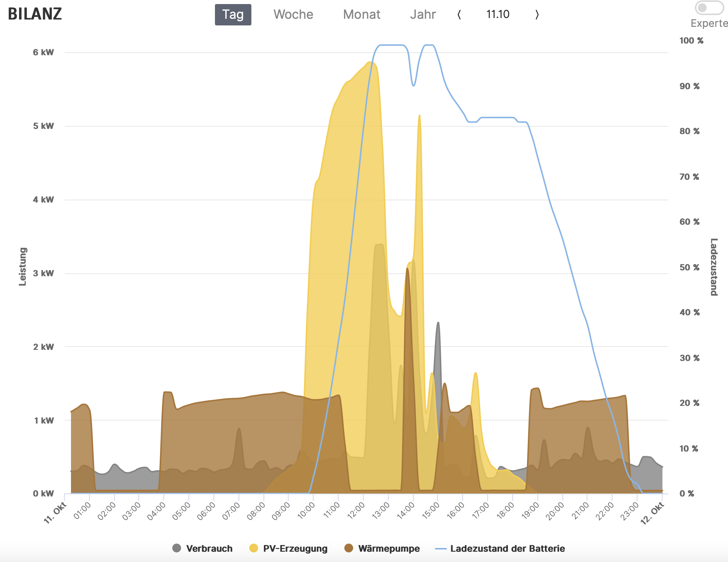Toggle Verbrauch series in legend

(x=202, y=548)
